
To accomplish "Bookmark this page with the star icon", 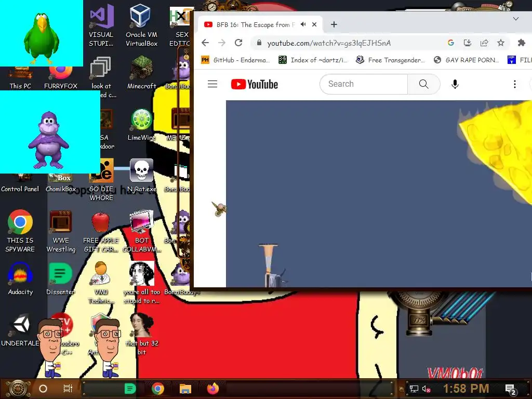I will [x=501, y=43].
